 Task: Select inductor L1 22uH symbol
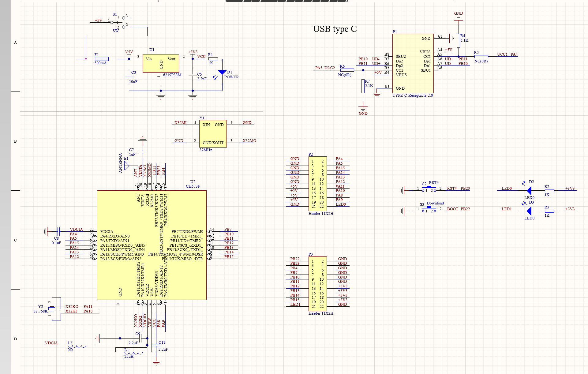pyautogui.click(x=133, y=353)
